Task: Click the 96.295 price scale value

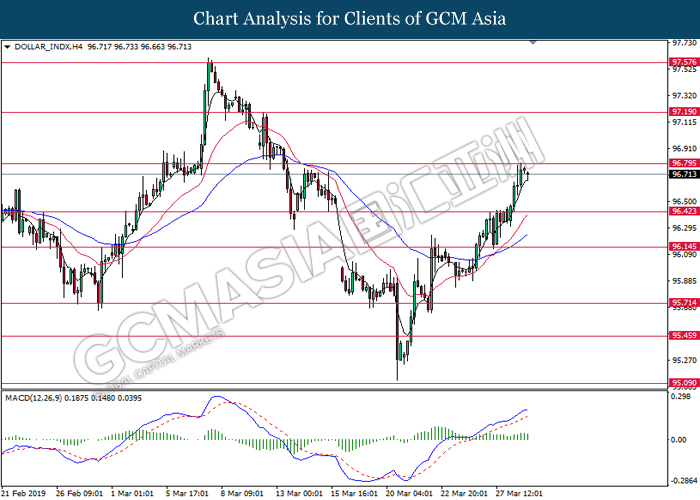Action: [x=684, y=228]
